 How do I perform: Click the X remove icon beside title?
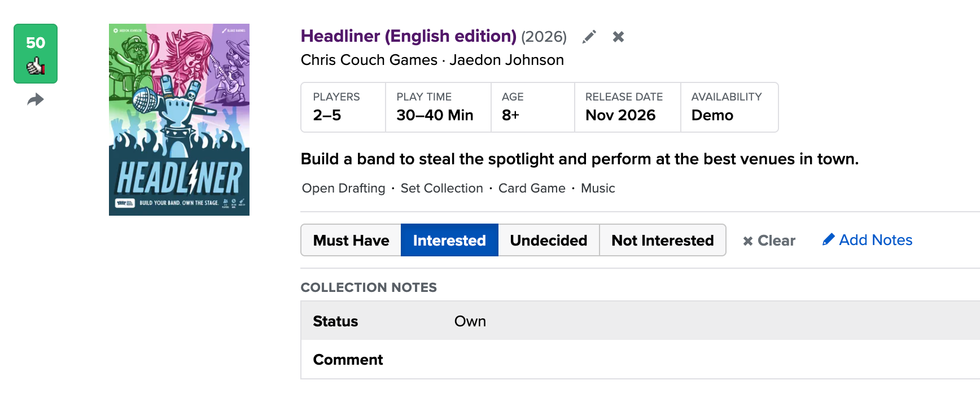coord(618,37)
